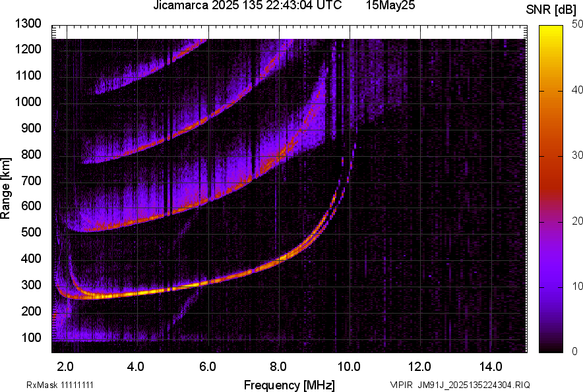583x392 pixels.
Task: Click the "VIPIR" footer label
Action: pos(402,385)
